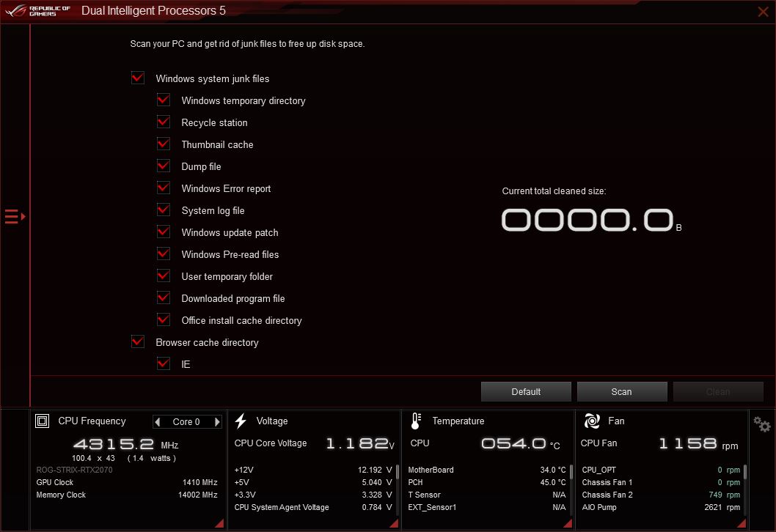Toggle Office install cache directory checkbox
Image resolution: width=776 pixels, height=532 pixels.
[x=164, y=320]
